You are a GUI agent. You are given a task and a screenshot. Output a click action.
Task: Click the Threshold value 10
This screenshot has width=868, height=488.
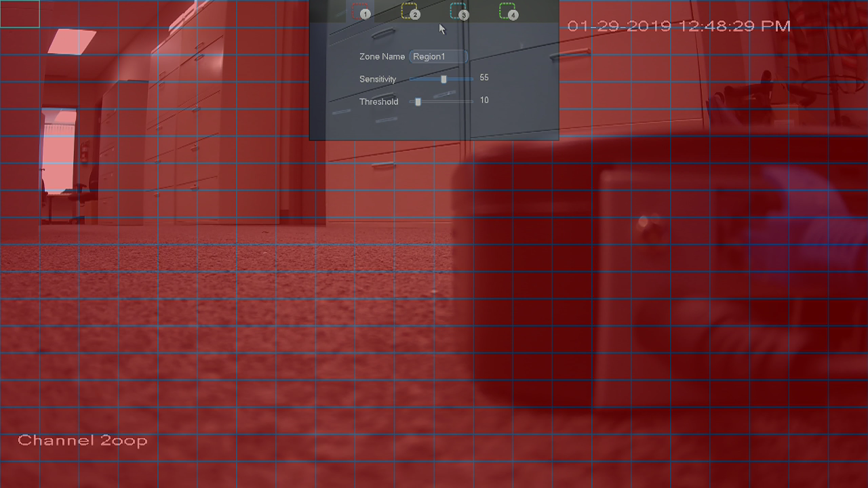tap(484, 100)
